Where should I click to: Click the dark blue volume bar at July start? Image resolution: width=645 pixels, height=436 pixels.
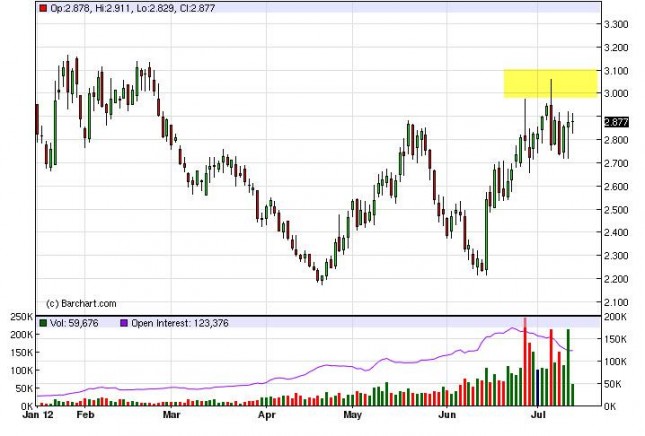pyautogui.click(x=538, y=388)
